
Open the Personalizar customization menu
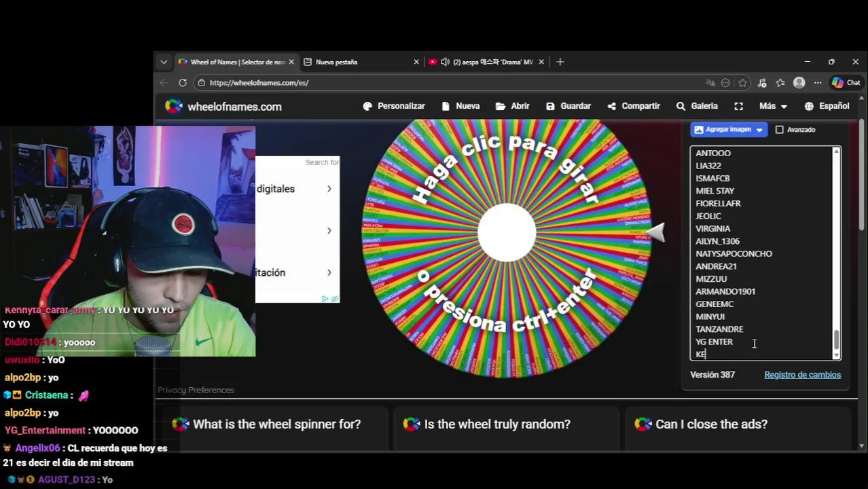click(394, 106)
